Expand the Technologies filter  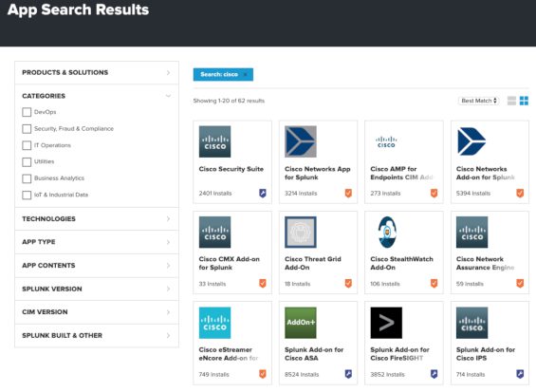[x=97, y=218]
